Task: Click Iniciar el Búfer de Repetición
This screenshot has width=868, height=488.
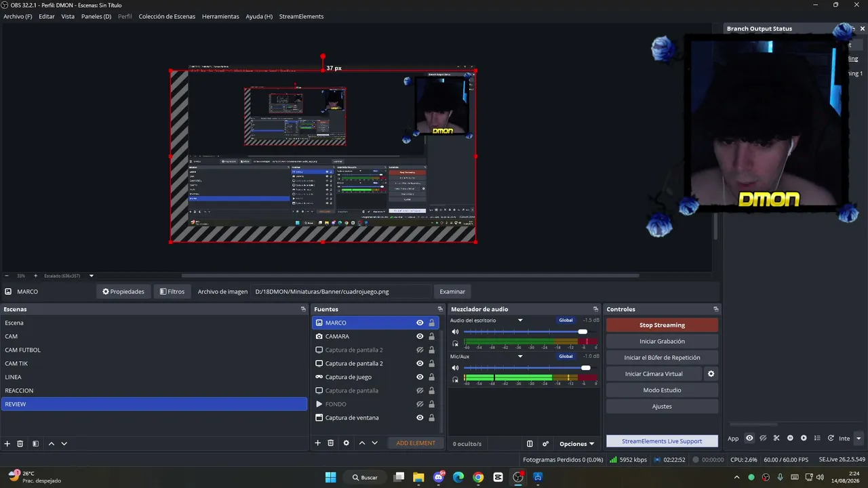Action: click(662, 358)
